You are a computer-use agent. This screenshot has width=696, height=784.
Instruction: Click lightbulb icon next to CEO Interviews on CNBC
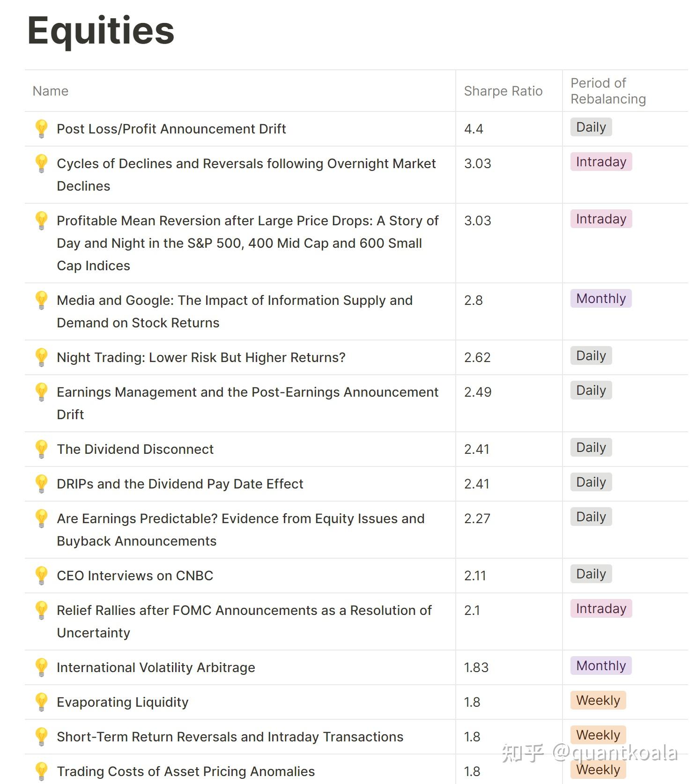[x=41, y=576]
